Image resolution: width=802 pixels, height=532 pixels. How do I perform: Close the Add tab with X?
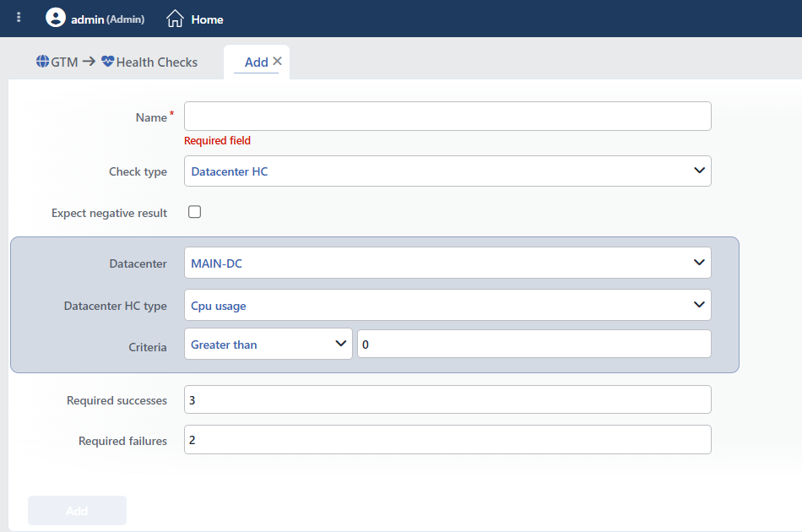pos(277,61)
